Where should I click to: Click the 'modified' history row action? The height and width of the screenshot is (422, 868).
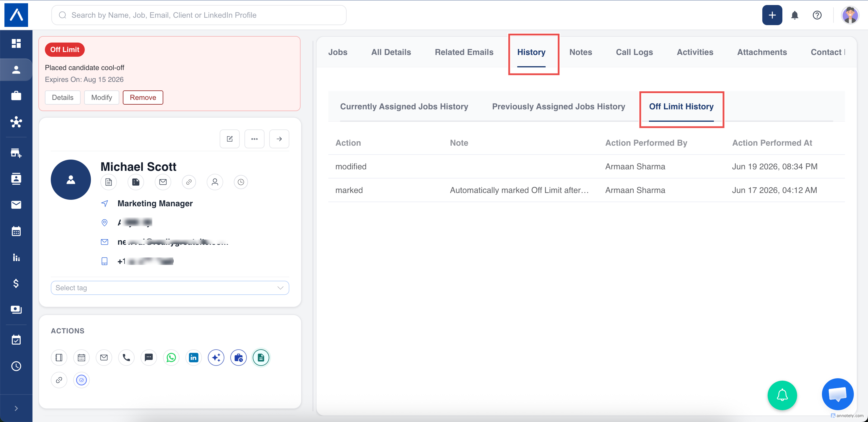351,166
